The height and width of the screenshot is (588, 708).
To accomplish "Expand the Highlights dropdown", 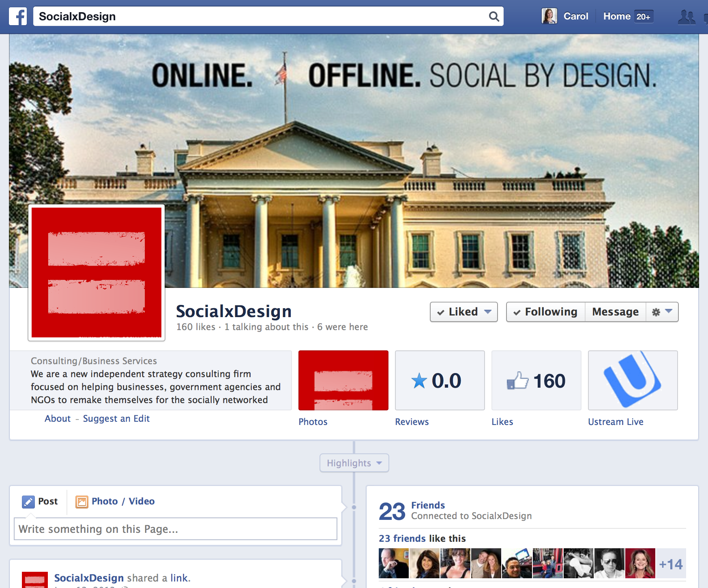I will [x=354, y=463].
